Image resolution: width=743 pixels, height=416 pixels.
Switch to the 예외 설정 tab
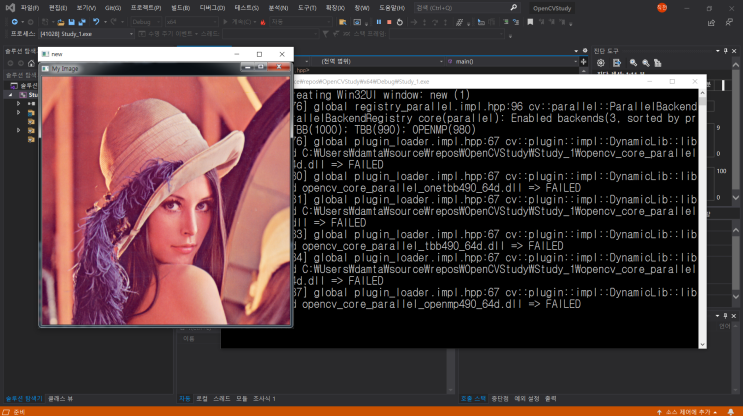click(527, 398)
